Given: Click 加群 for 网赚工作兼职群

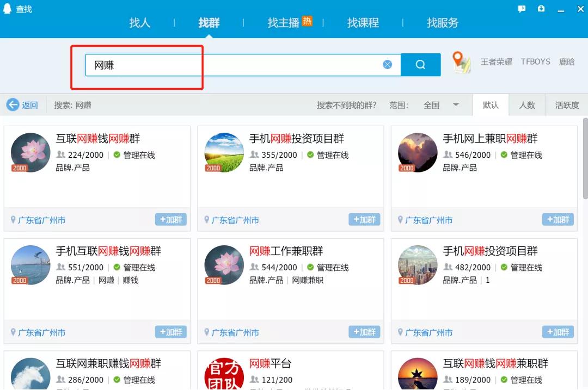Looking at the screenshot, I should click(x=364, y=332).
